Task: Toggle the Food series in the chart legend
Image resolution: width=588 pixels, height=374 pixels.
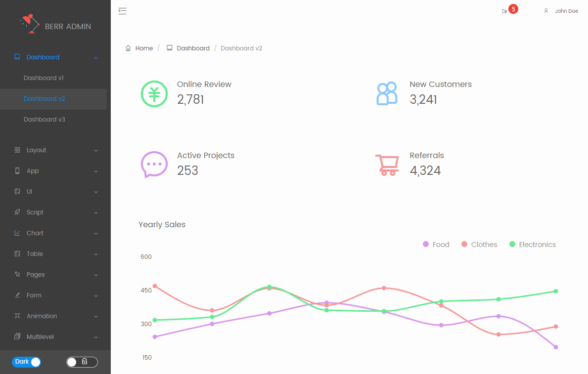Action: [436, 244]
